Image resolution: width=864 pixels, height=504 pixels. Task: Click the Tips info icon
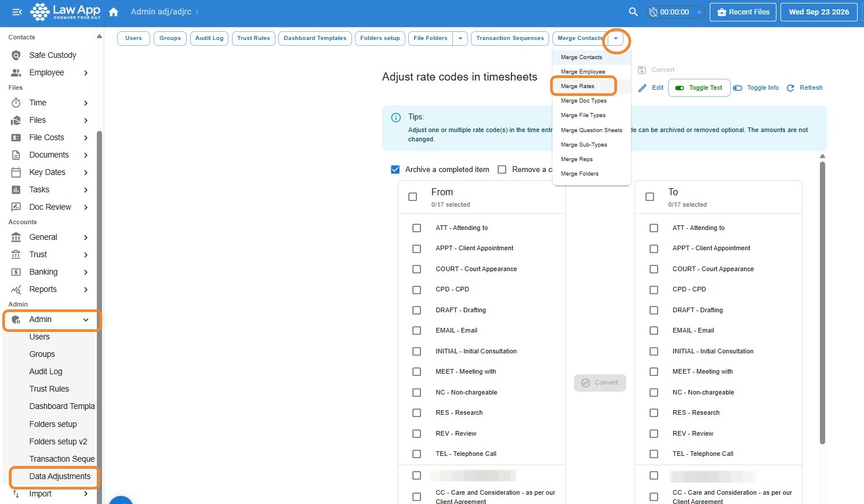396,118
